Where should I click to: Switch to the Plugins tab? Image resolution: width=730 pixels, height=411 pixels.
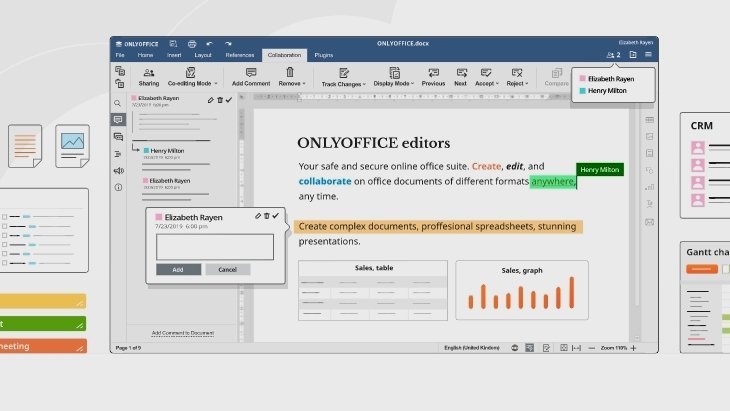pyautogui.click(x=324, y=55)
